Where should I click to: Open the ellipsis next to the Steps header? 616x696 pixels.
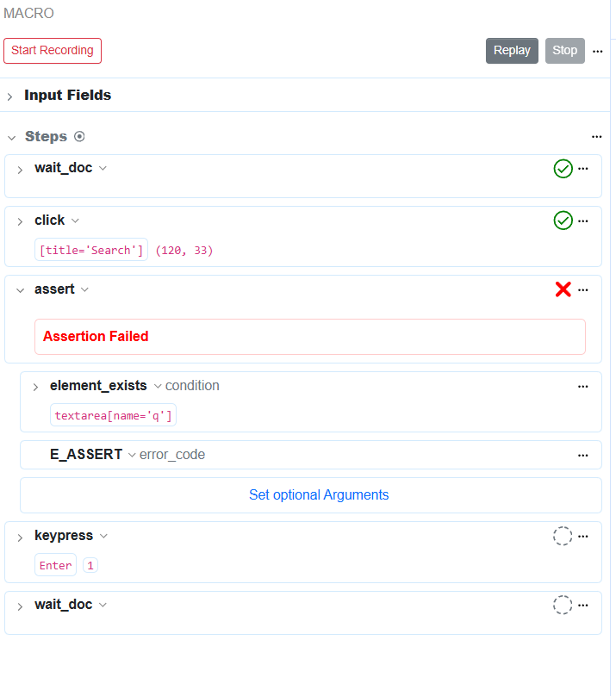coord(597,136)
